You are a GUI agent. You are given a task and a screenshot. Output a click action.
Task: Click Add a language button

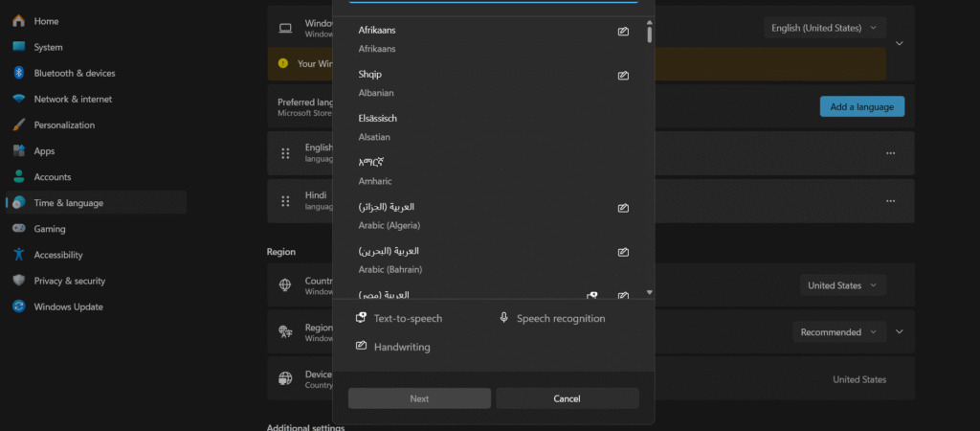[x=862, y=106]
